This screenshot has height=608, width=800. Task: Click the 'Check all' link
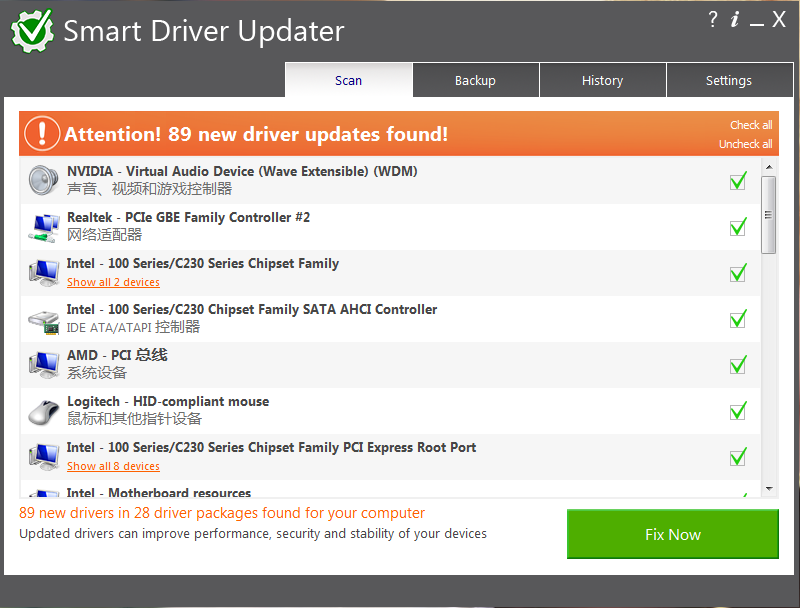tap(751, 125)
